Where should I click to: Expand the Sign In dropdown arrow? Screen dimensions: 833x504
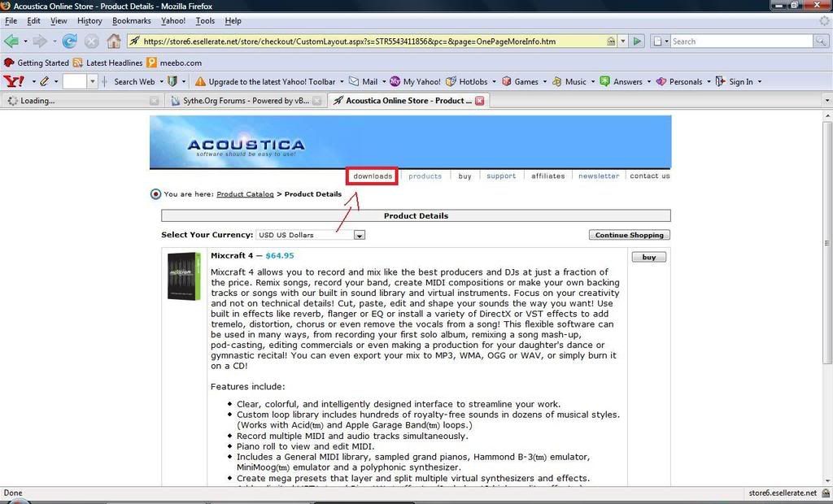[x=759, y=81]
